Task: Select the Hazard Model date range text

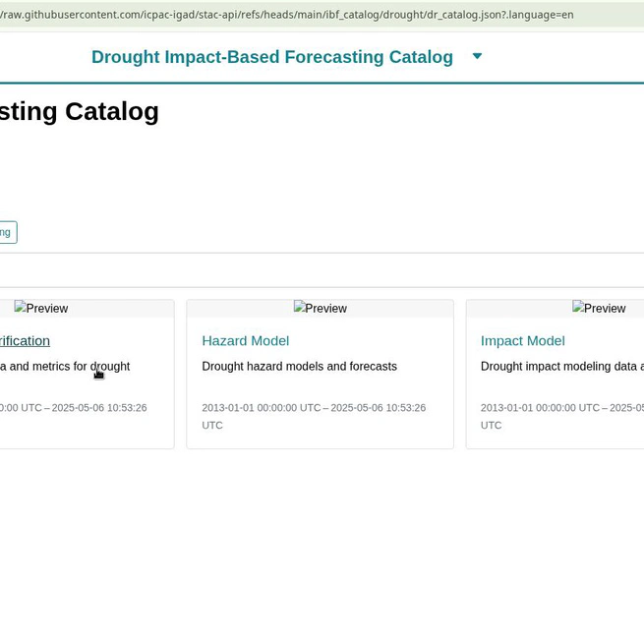Action: (314, 416)
